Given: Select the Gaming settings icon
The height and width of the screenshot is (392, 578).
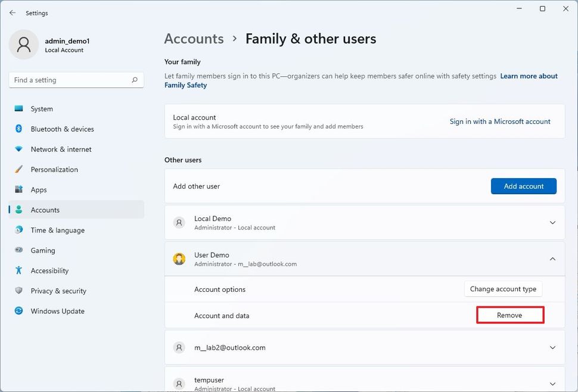Looking at the screenshot, I should (x=20, y=250).
